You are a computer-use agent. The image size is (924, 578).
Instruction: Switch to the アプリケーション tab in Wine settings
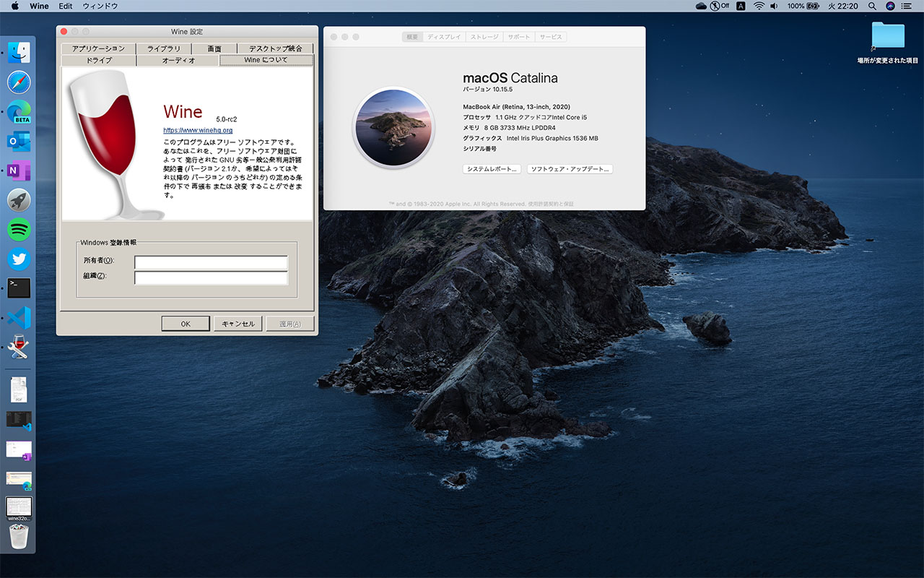pyautogui.click(x=98, y=48)
